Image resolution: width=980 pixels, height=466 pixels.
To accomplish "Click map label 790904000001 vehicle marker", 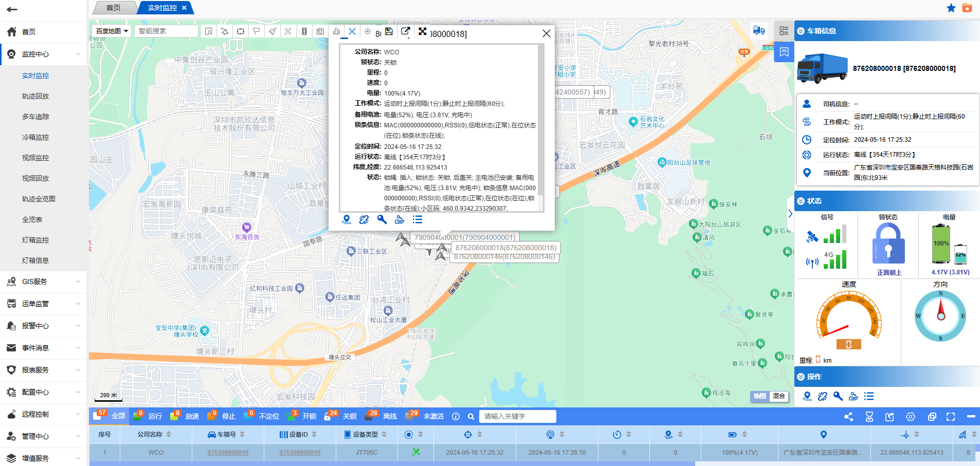I will (464, 237).
